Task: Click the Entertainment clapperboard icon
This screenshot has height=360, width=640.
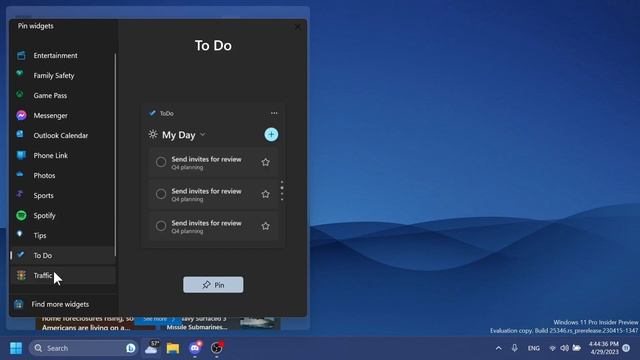Action: (21, 55)
